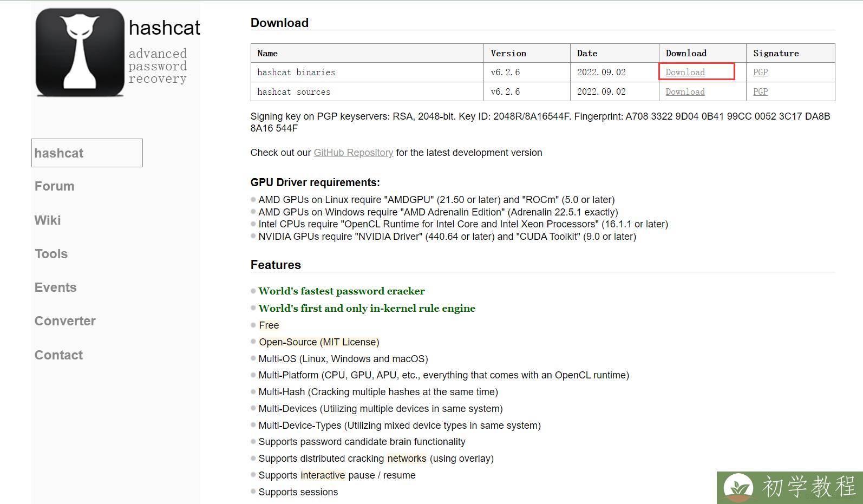Click the 'hashcat' site title text
The height and width of the screenshot is (504, 863).
click(165, 28)
